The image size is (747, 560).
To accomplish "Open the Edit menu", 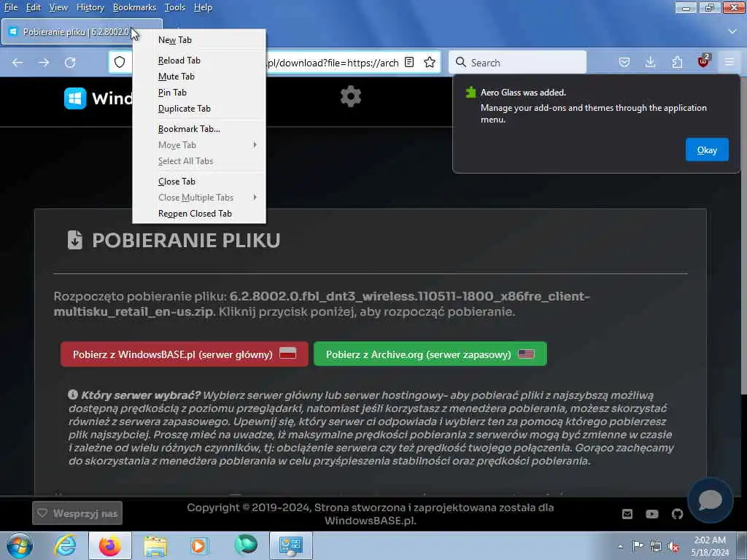I will click(x=34, y=7).
